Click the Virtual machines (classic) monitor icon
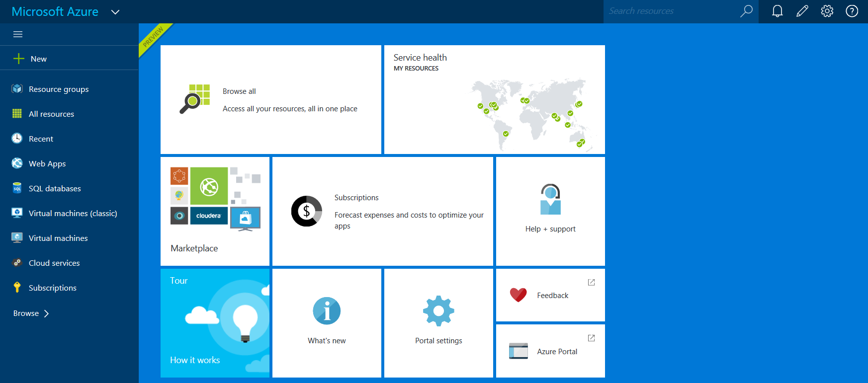This screenshot has height=383, width=868. tap(17, 213)
